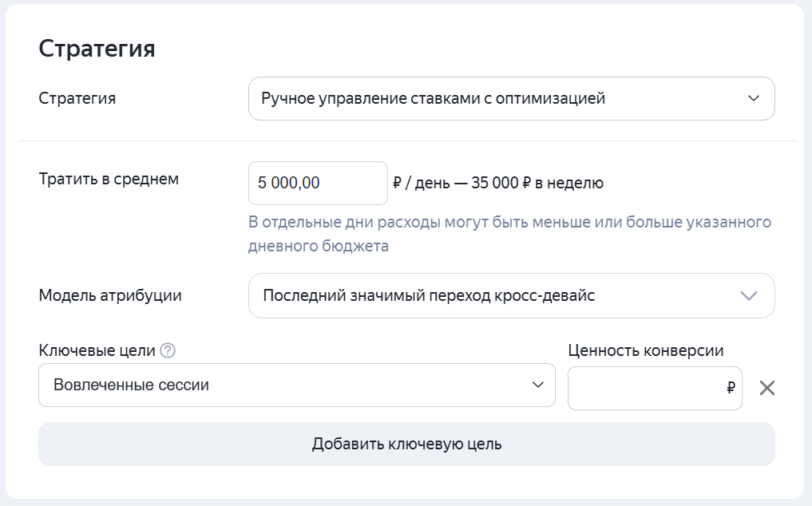Screen dimensions: 812x506
Task: Click the 35 000 ₽ в неделю text
Action: pyautogui.click(x=537, y=183)
